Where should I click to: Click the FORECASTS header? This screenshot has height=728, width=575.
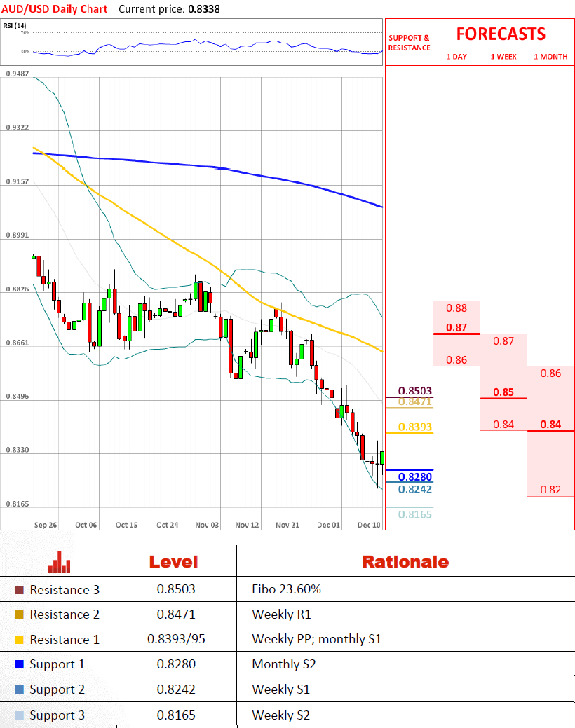click(501, 34)
